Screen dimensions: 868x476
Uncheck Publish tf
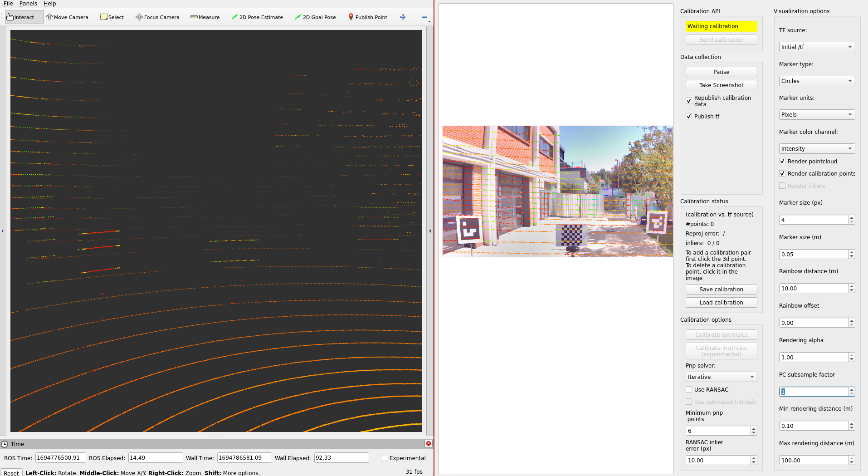click(689, 116)
